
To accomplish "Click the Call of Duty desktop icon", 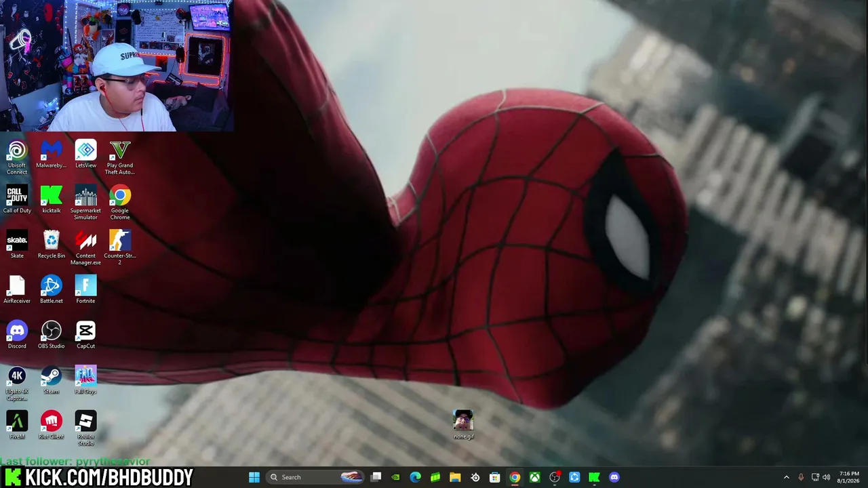I will click(17, 200).
